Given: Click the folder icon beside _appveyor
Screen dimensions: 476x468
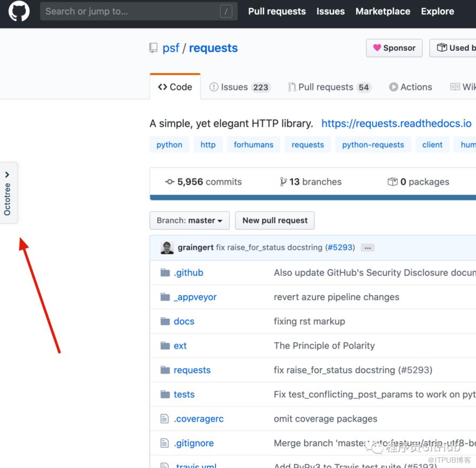Looking at the screenshot, I should point(165,297).
